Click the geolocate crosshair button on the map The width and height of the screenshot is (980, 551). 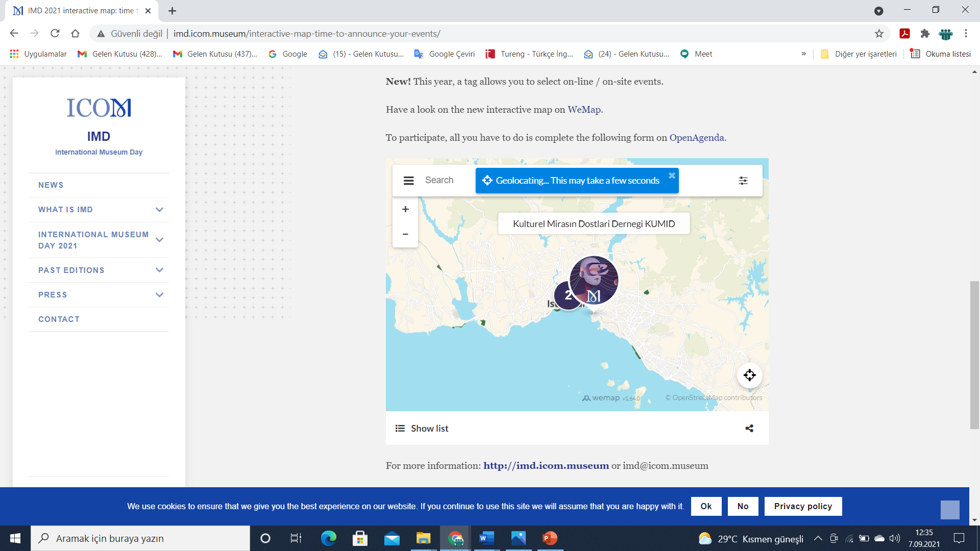[x=749, y=375]
